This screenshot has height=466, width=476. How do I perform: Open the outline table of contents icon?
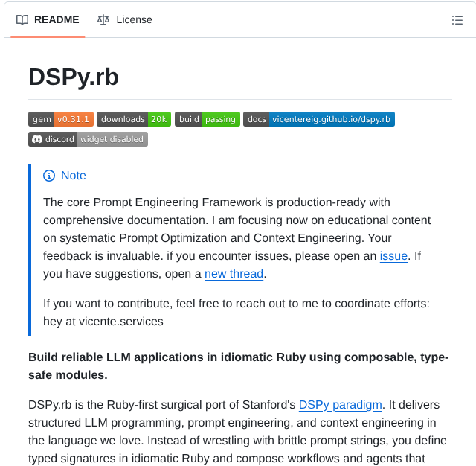click(x=457, y=20)
